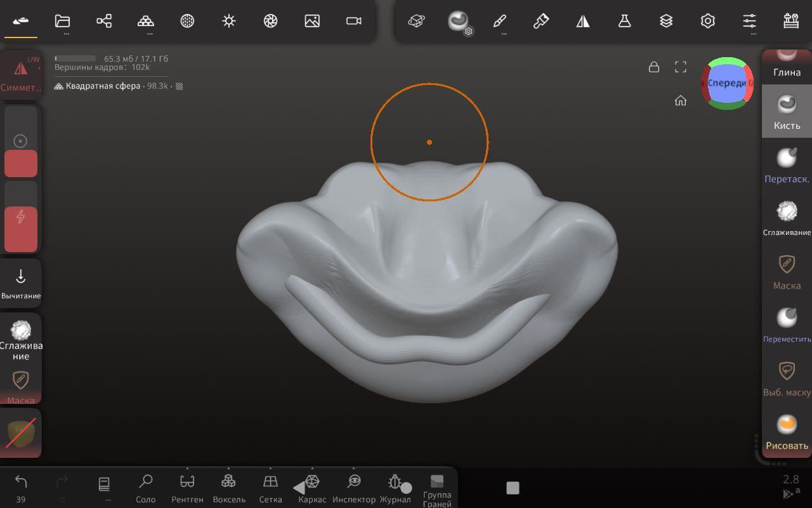
Task: Open the stroke pen settings menu
Action: (500, 21)
